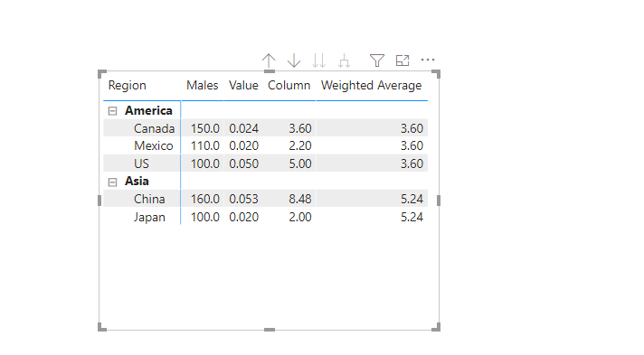Image resolution: width=644 pixels, height=355 pixels.
Task: Click China's Weighted Average 5.24 cell
Action: click(412, 199)
